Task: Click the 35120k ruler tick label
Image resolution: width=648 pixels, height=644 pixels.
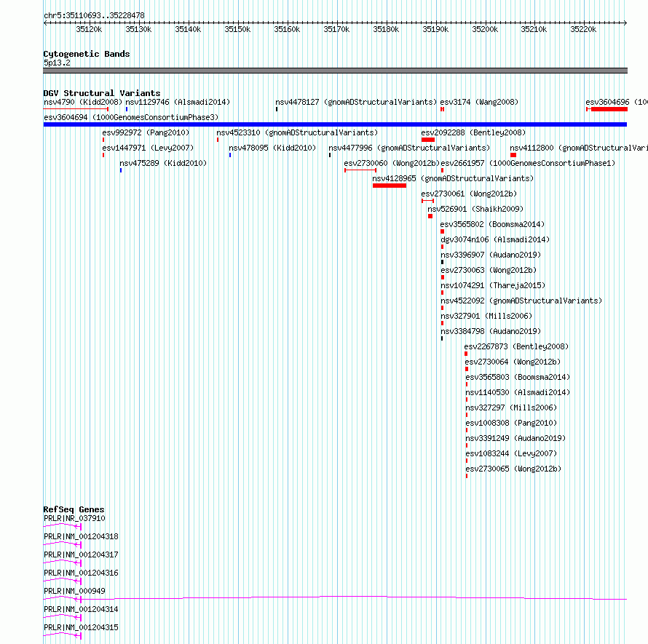Action: click(89, 29)
